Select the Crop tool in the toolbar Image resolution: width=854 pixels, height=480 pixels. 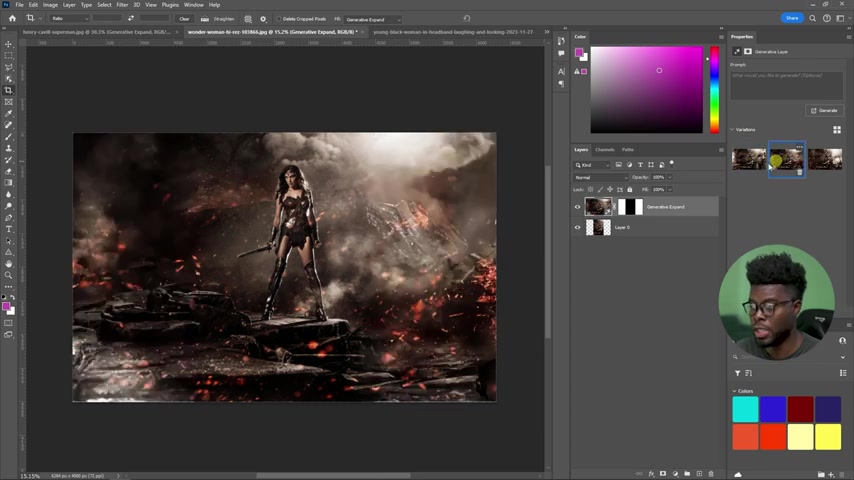[x=8, y=90]
